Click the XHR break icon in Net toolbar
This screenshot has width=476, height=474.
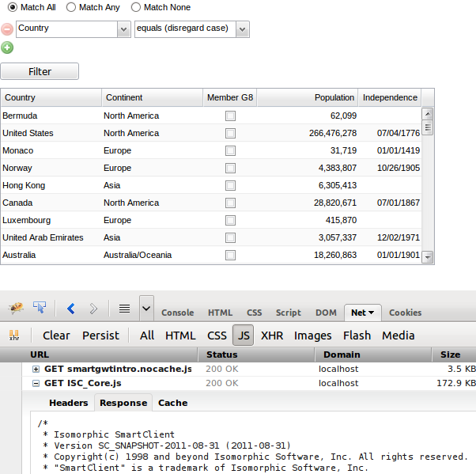pyautogui.click(x=13, y=335)
